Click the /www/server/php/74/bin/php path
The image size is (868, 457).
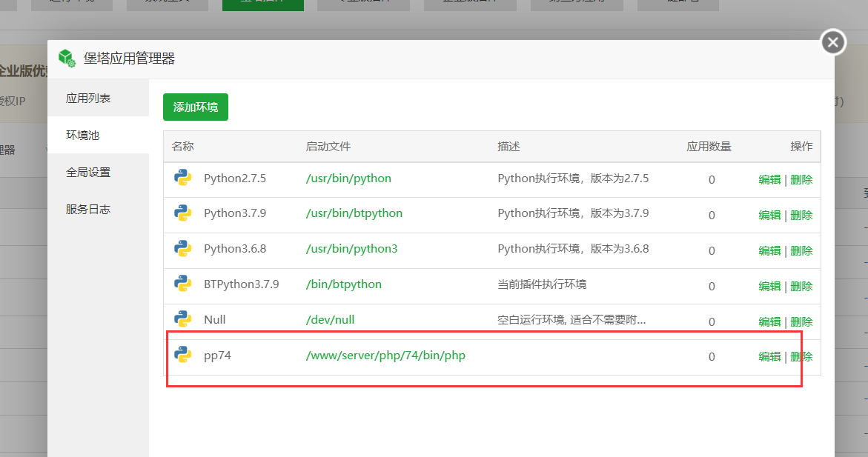point(385,356)
